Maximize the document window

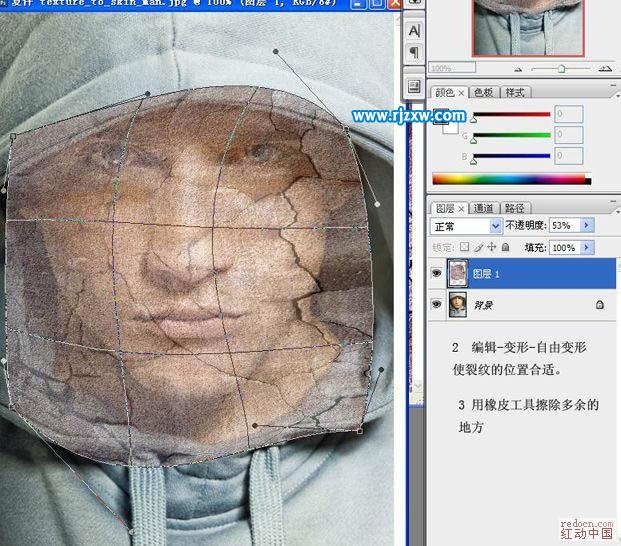377,4
